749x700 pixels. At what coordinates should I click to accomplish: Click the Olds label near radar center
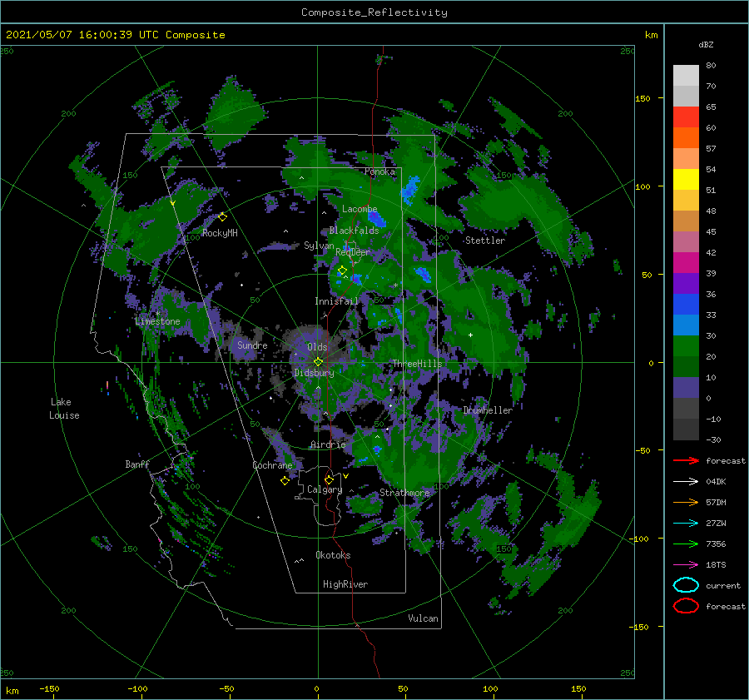coord(317,347)
